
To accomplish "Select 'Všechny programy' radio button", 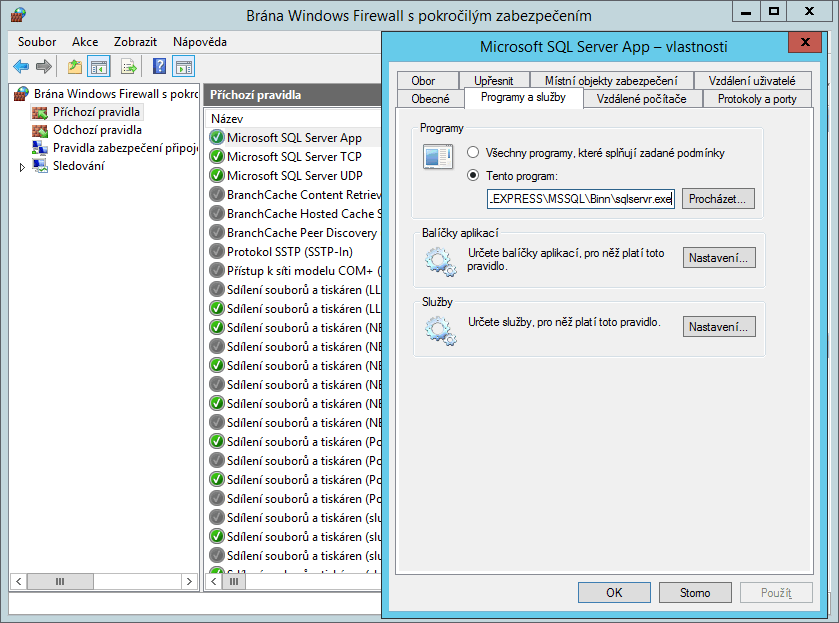I will (x=474, y=153).
